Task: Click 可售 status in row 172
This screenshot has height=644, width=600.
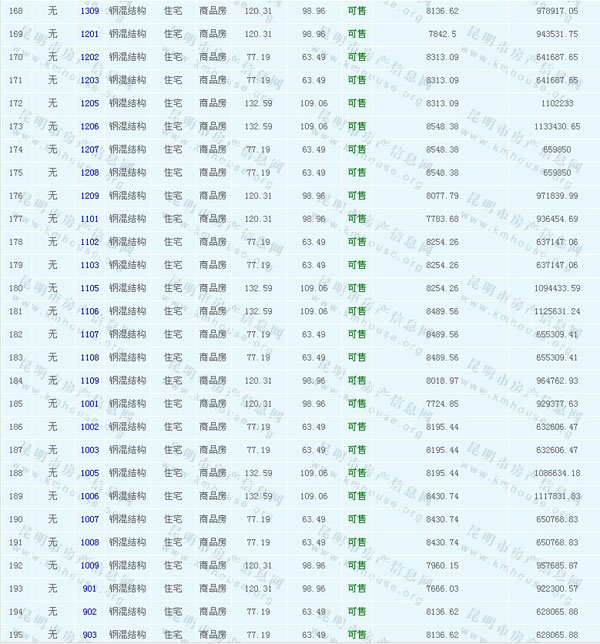Action: click(x=356, y=103)
